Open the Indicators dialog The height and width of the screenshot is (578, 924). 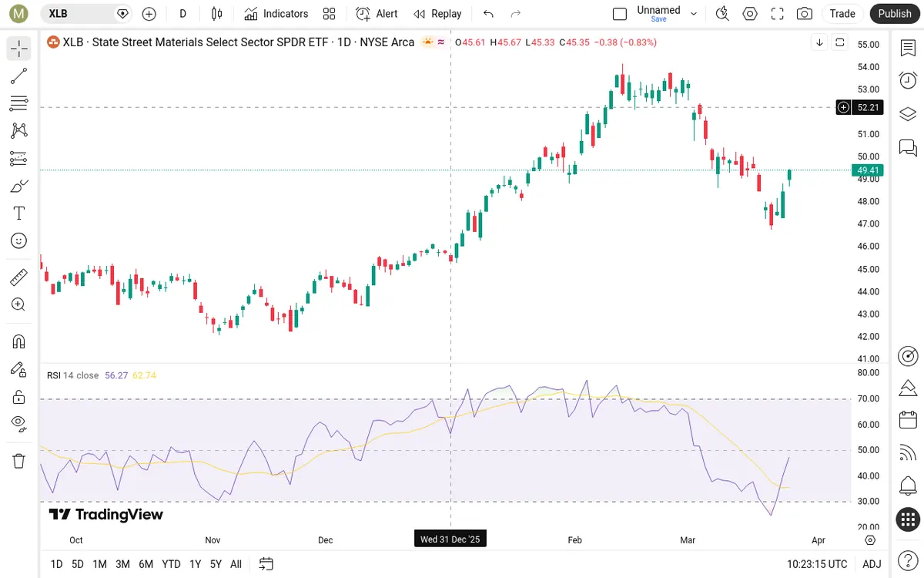(276, 14)
